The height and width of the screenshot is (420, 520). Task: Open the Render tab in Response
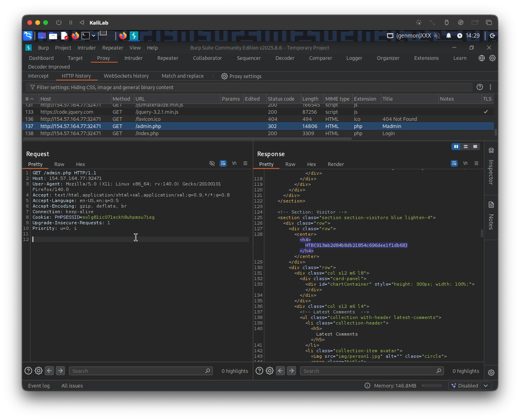point(336,164)
